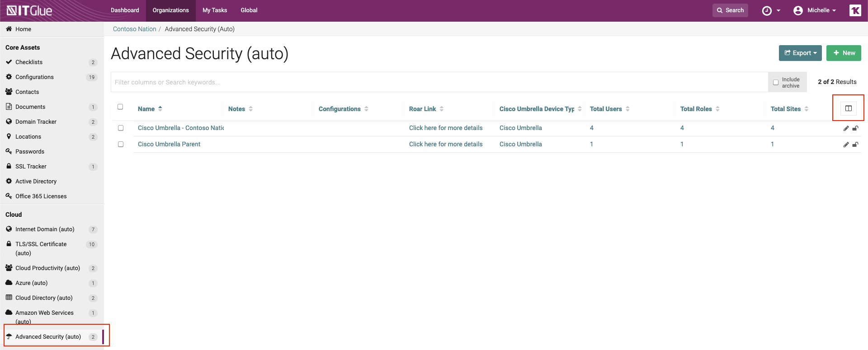Click the Locations pin icon

point(9,136)
